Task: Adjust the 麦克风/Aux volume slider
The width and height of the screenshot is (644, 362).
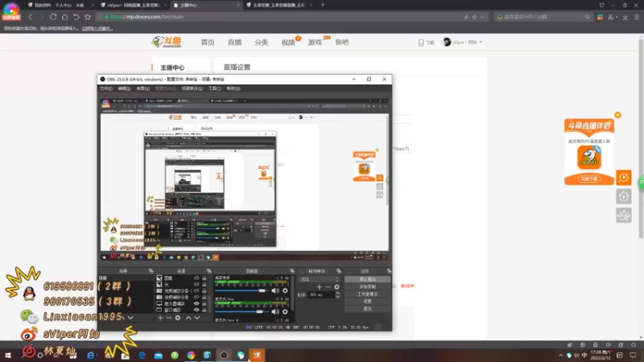Action: click(242, 311)
